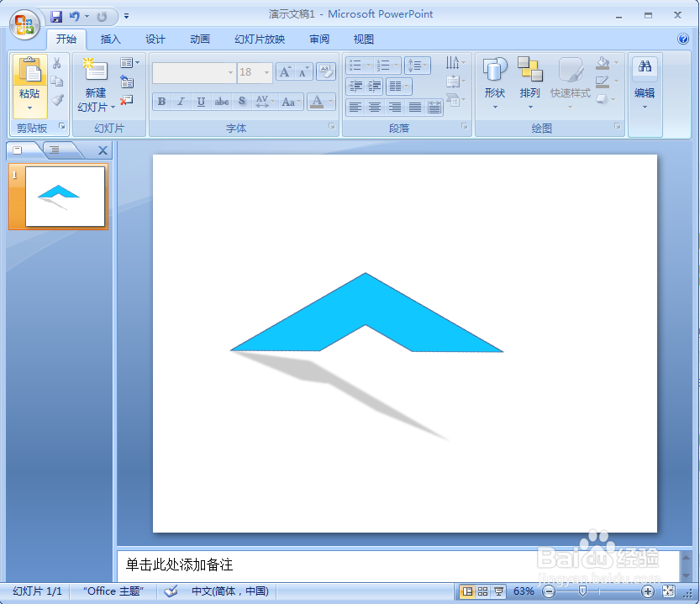Align text right
Viewport: 700px width, 604px height.
click(x=394, y=108)
